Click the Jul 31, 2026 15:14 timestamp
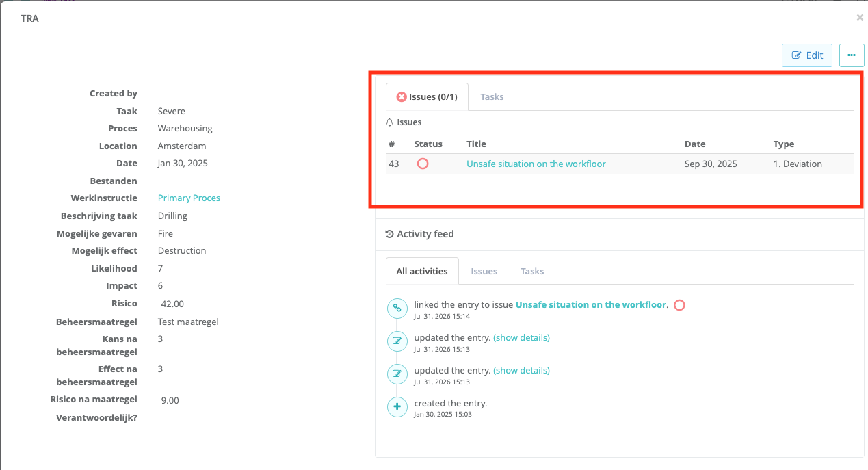868x470 pixels. [x=442, y=316]
